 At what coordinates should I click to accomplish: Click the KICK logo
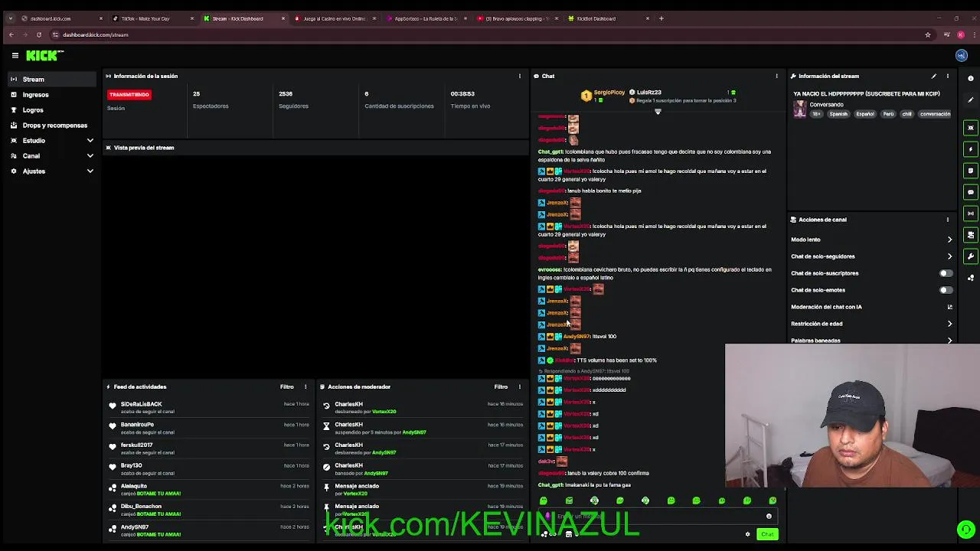[x=43, y=55]
